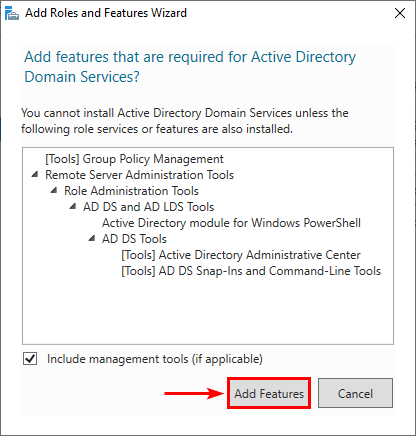Click the Add Roles and Features Wizard title
Screen dimensions: 416x436
tap(106, 13)
